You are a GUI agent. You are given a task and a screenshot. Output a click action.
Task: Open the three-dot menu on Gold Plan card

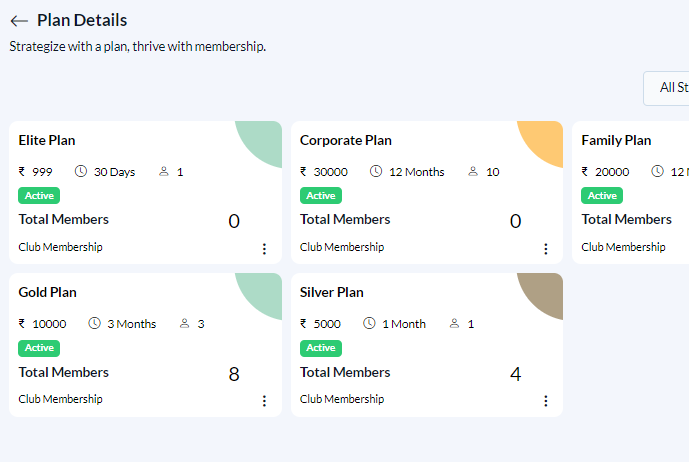click(x=264, y=401)
